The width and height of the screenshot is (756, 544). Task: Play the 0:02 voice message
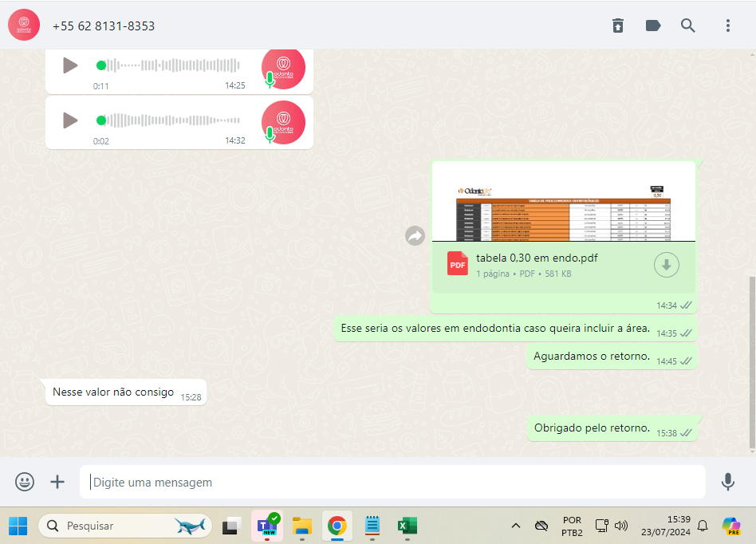[x=70, y=120]
